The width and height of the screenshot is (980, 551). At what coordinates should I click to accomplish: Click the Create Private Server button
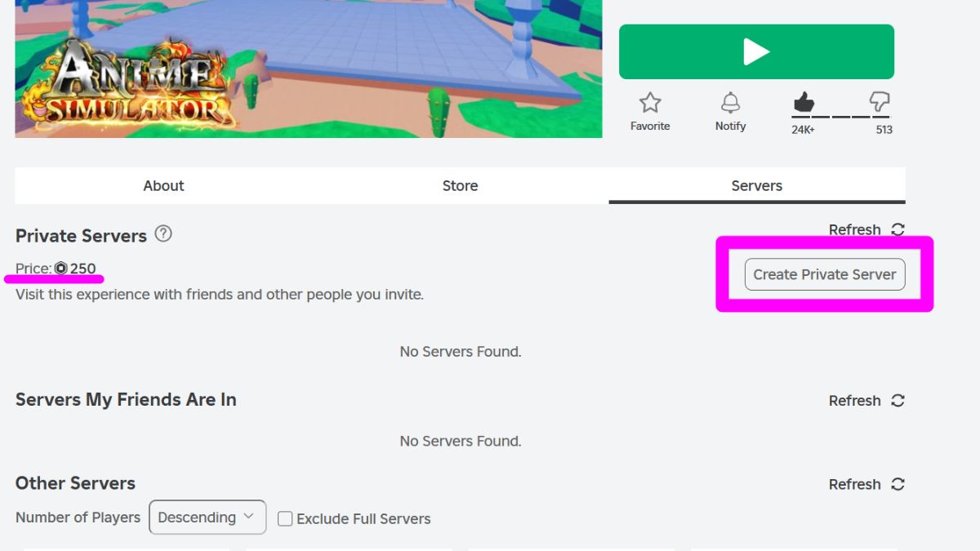pyautogui.click(x=824, y=274)
